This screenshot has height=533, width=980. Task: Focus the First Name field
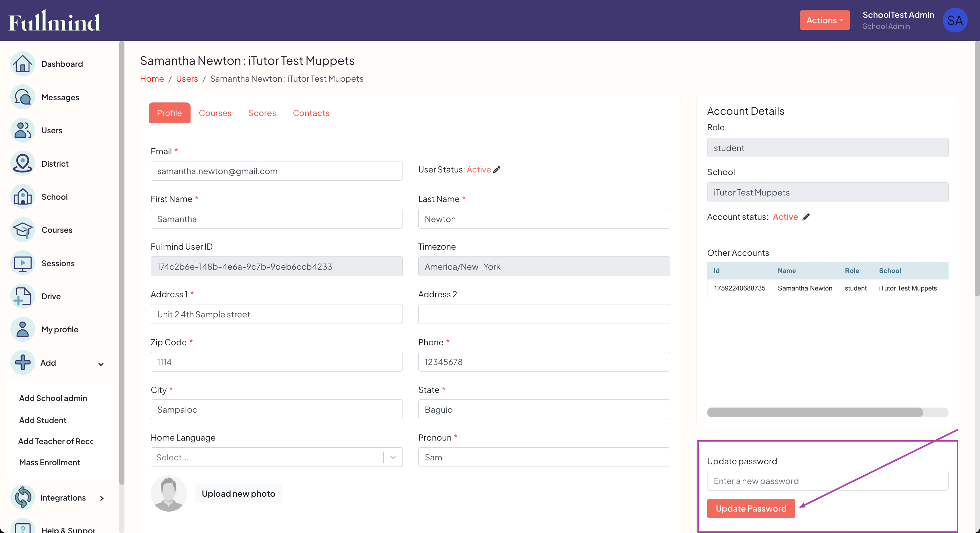coord(276,219)
